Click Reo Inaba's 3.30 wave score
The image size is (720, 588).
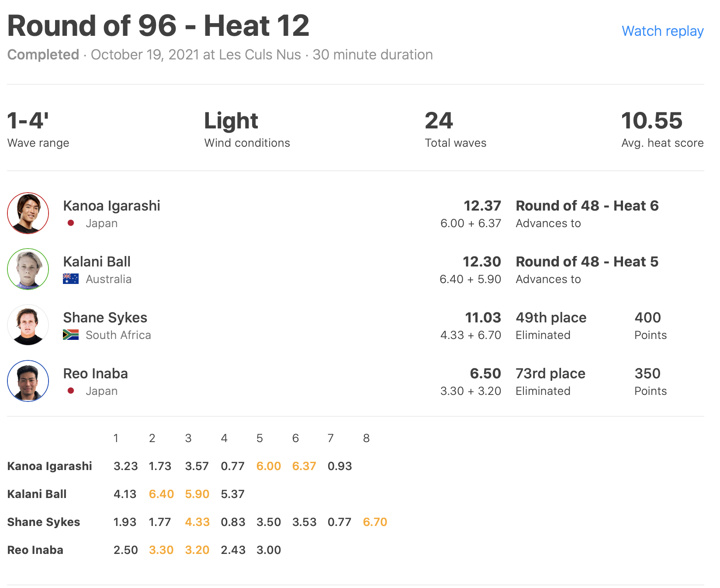click(x=161, y=550)
